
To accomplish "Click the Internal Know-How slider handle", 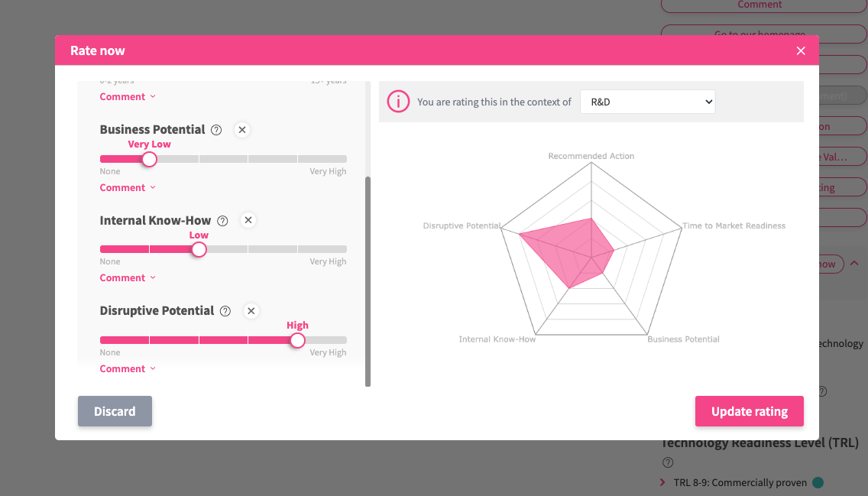I will [199, 249].
